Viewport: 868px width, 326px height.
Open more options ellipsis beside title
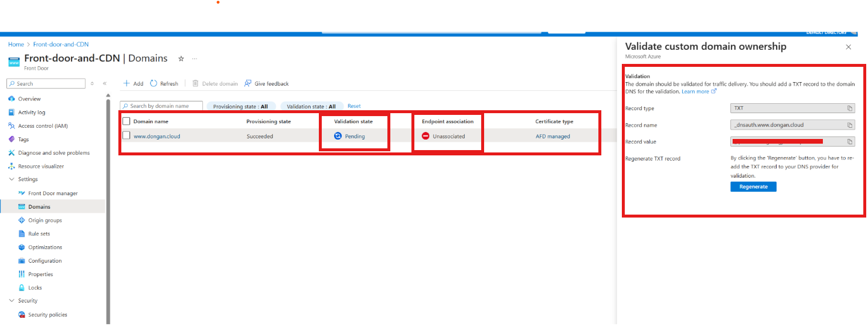tap(195, 59)
